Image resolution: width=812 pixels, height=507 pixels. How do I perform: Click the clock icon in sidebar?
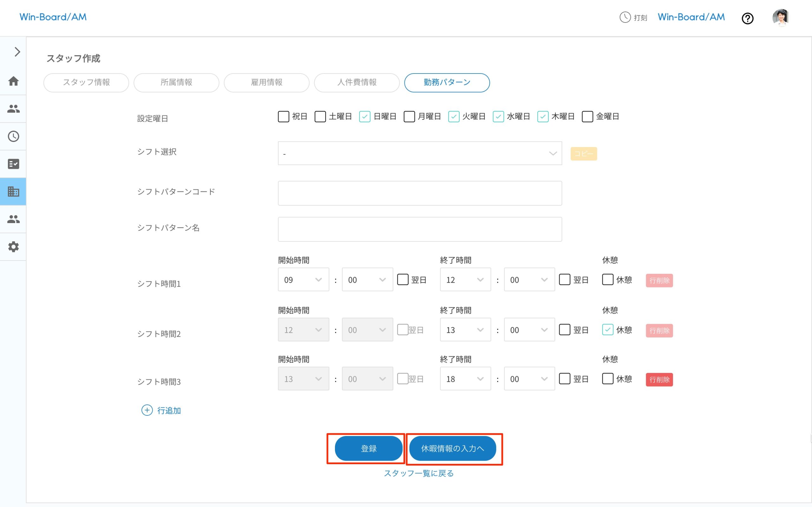(13, 137)
